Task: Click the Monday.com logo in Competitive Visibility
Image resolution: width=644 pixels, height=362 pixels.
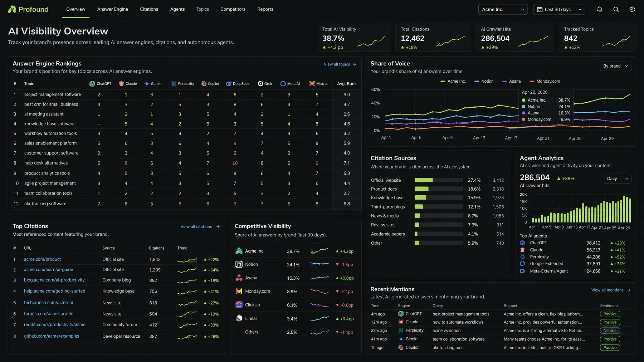Action: point(239,291)
